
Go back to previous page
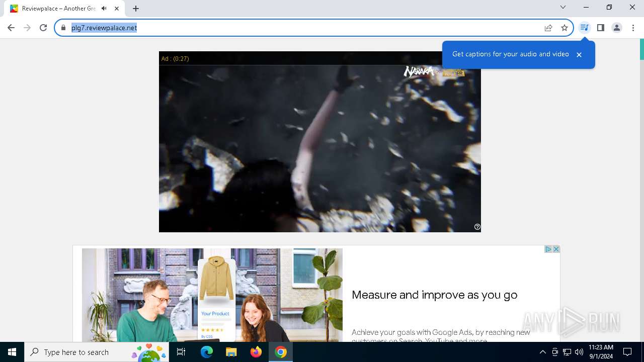pos(11,28)
